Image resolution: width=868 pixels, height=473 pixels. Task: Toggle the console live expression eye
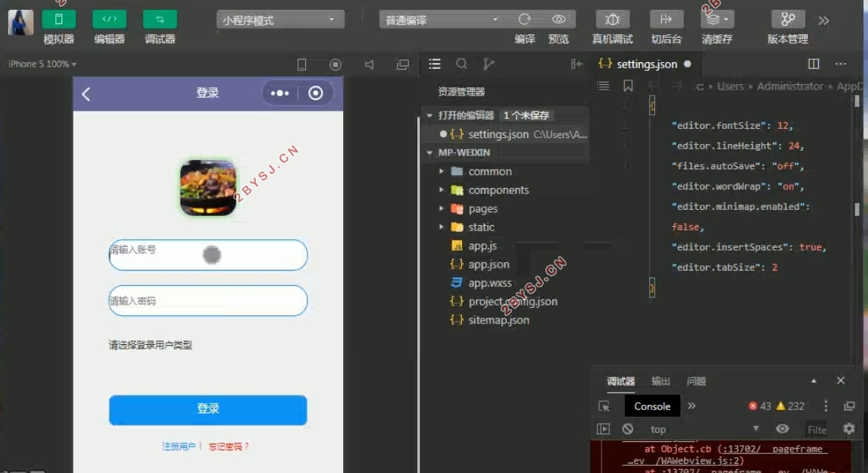782,429
